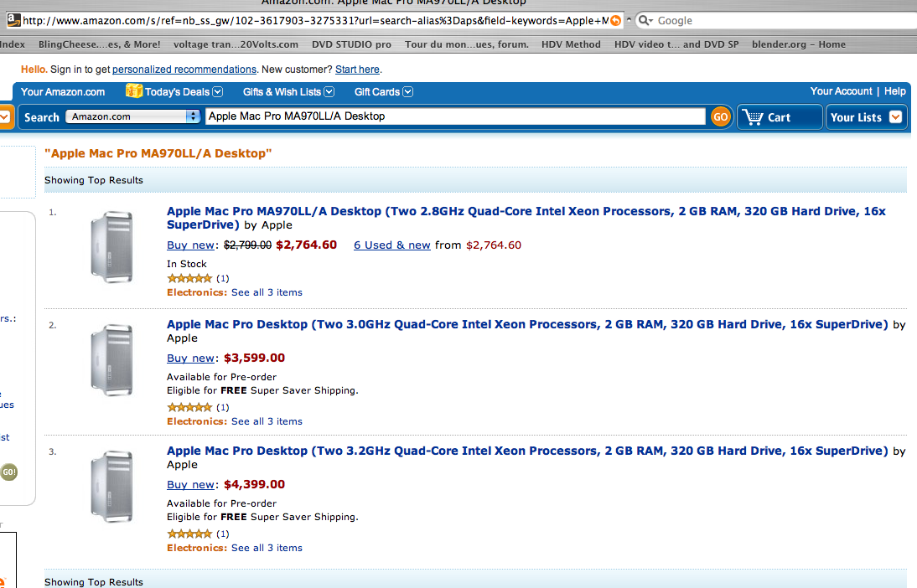Open the Tour du mon...ues, forum bookmark
Image resolution: width=917 pixels, height=588 pixels.
click(467, 44)
